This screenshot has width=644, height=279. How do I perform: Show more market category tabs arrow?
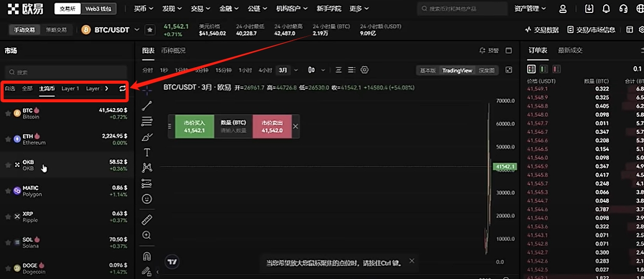point(106,88)
